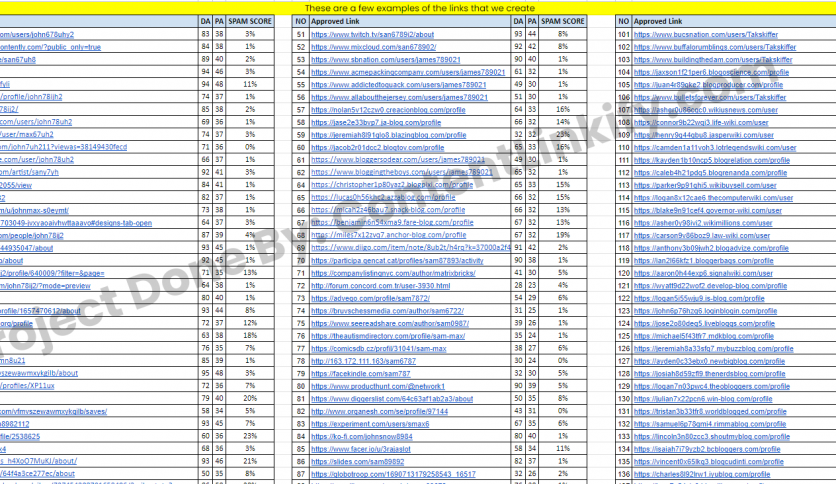Viewport: 836px width, 484px height.
Task: Open the shoutmyblog.com profile link
Action: coord(711,437)
